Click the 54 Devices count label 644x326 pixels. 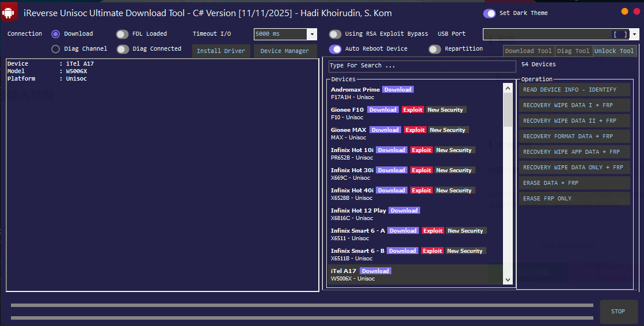tap(539, 65)
